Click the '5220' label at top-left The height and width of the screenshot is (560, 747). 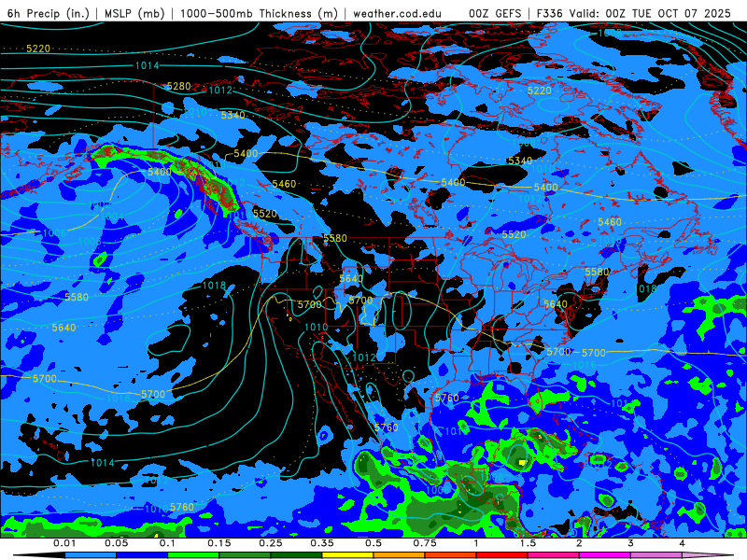[x=38, y=49]
